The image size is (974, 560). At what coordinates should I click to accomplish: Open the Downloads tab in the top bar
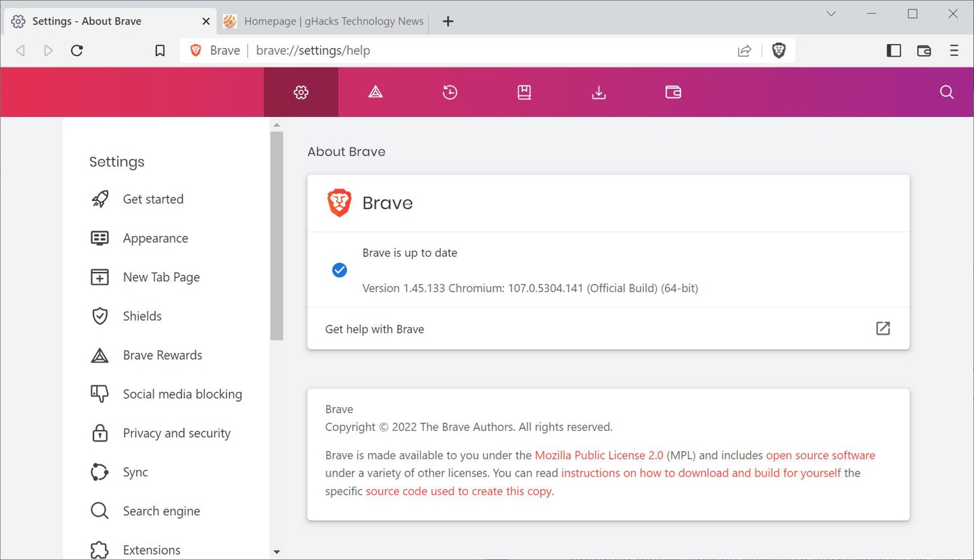[x=599, y=92]
